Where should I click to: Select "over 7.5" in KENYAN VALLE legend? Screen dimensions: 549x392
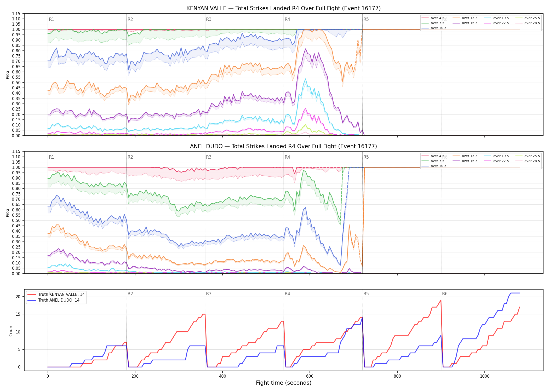433,23
